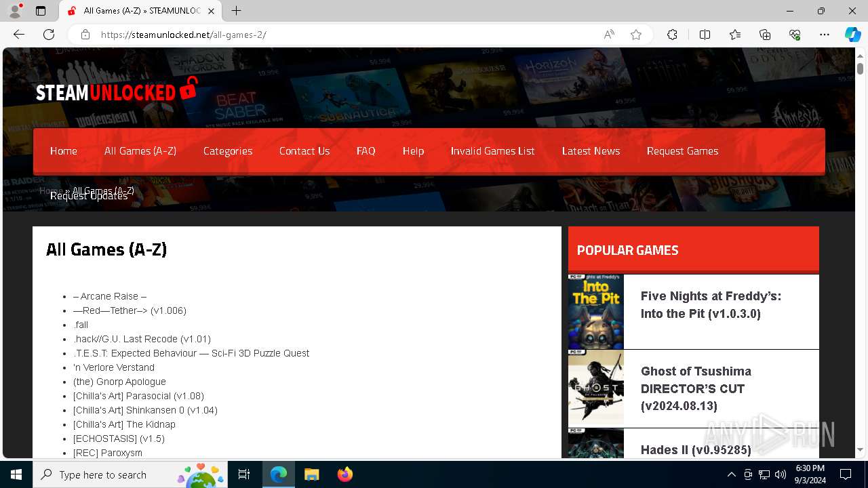Open Five Nights at Freddy's title link
The image size is (868, 488).
point(711,305)
